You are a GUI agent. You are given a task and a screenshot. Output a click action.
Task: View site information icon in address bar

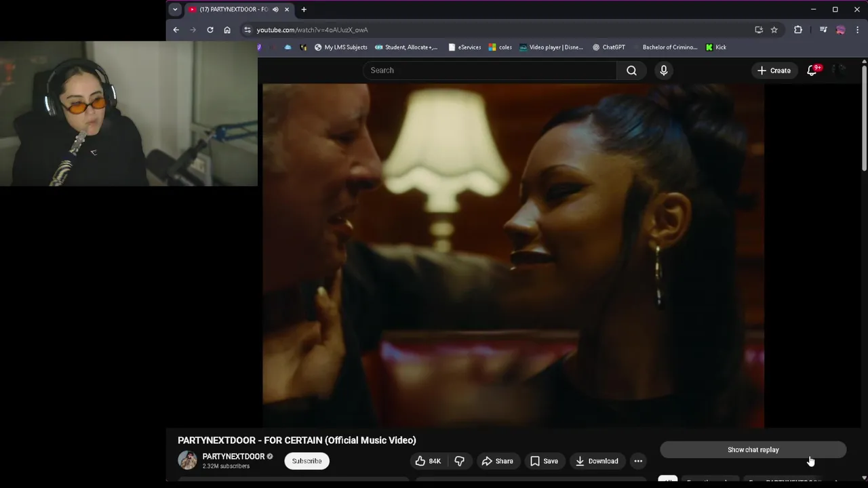[248, 30]
